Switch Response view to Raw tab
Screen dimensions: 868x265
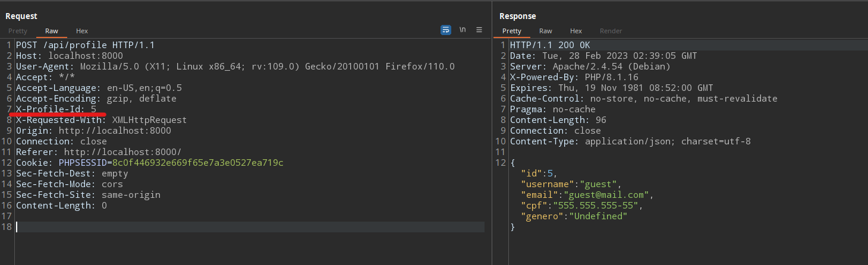coord(545,31)
